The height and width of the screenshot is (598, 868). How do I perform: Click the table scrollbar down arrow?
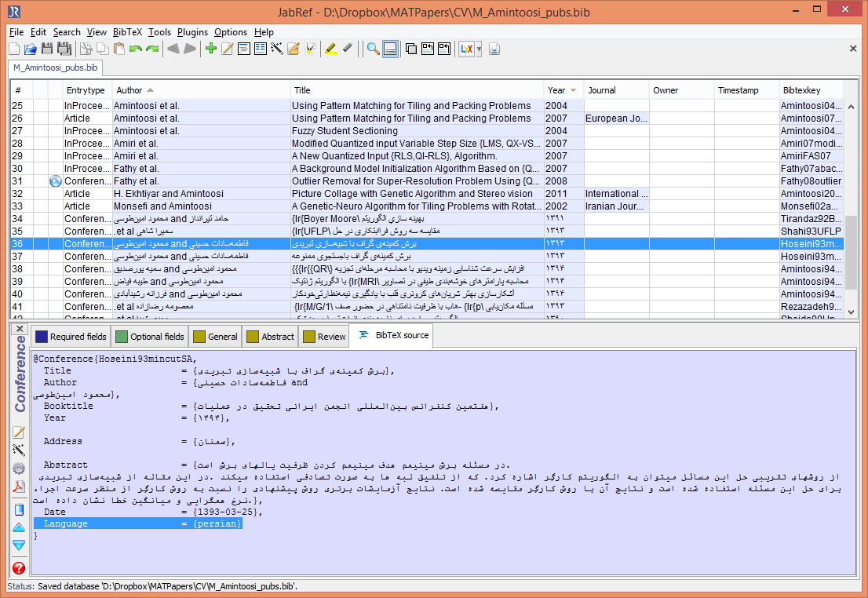point(851,312)
